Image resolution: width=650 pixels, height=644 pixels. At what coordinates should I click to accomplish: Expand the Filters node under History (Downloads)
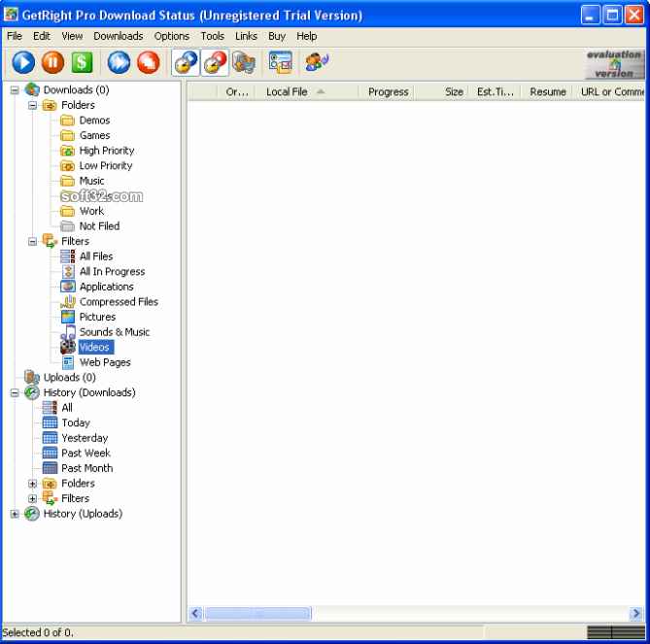(x=32, y=498)
